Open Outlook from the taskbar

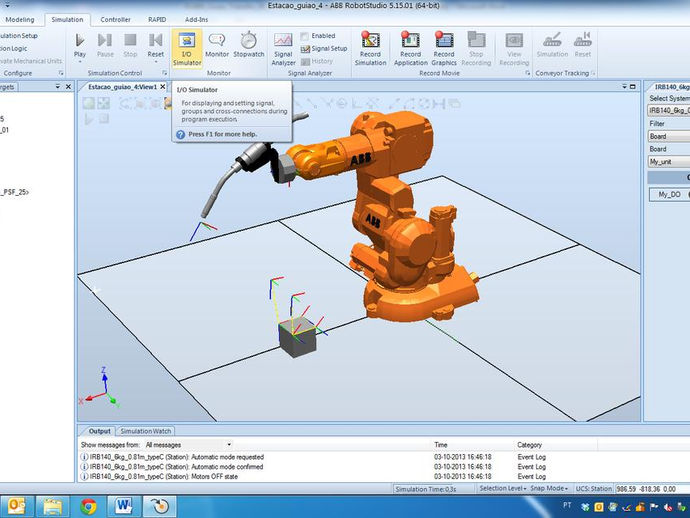(x=16, y=506)
